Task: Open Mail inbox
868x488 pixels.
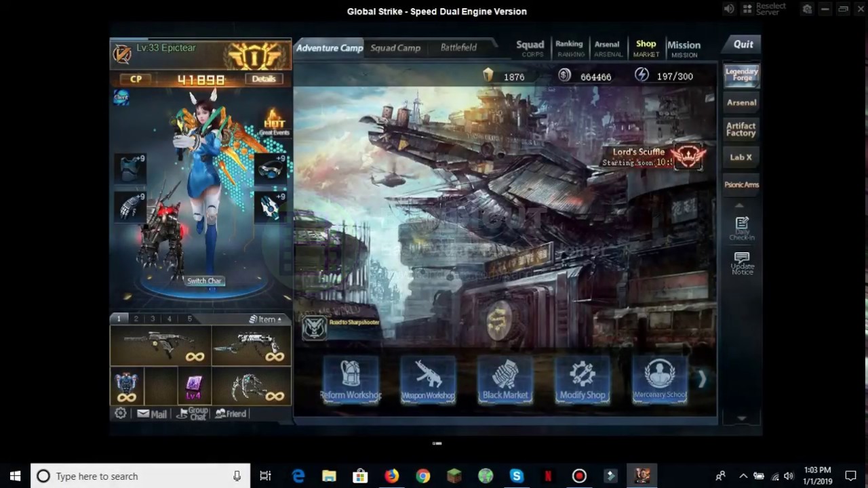Action: pos(152,413)
